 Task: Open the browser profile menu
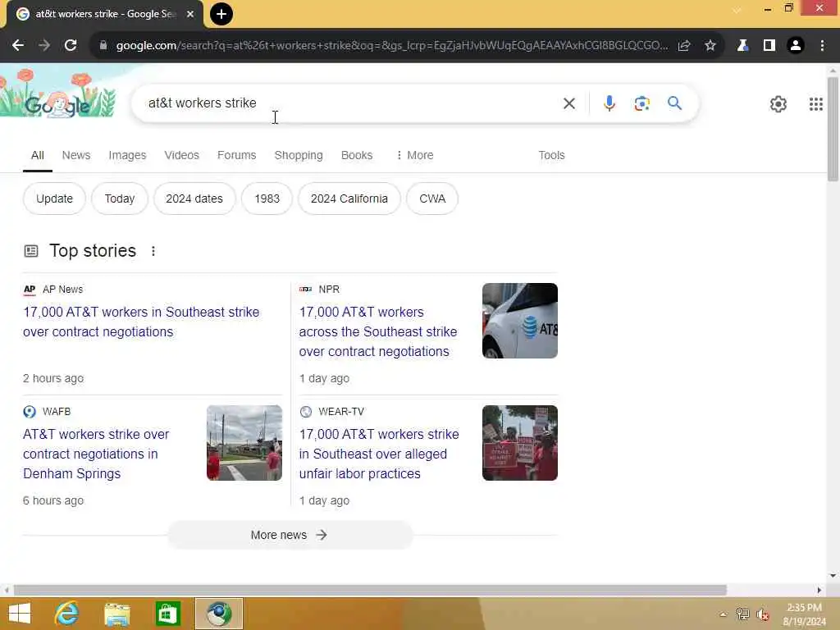click(x=796, y=46)
